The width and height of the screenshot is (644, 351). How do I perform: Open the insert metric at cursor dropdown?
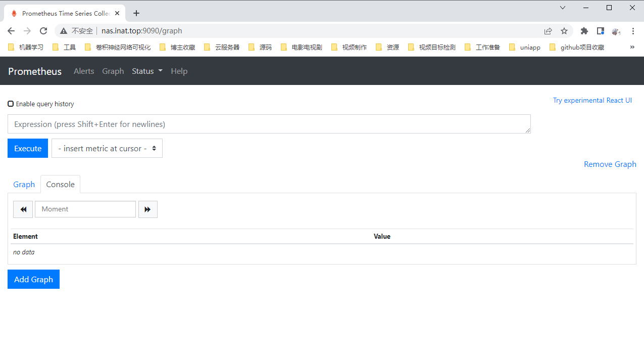(x=107, y=148)
